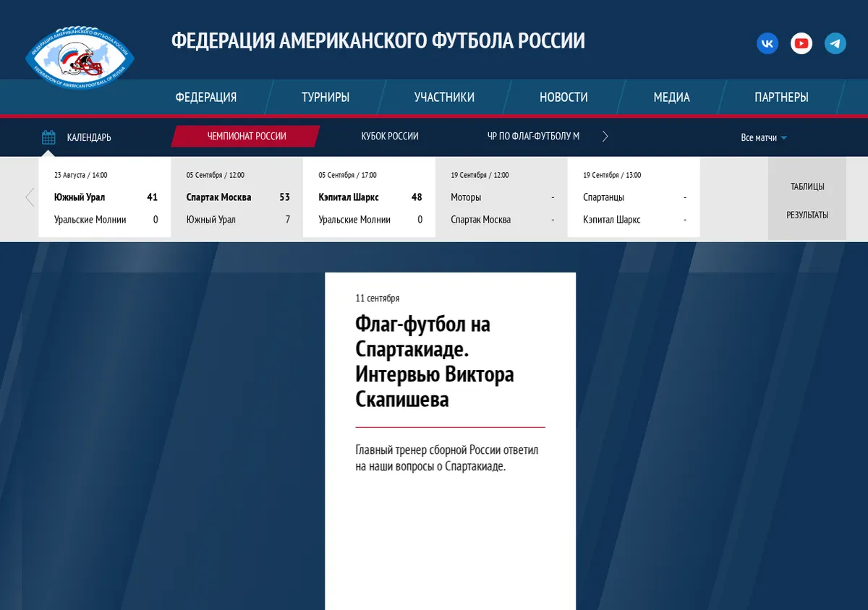Image resolution: width=868 pixels, height=610 pixels.
Task: Open the Telegram channel icon
Action: point(835,43)
